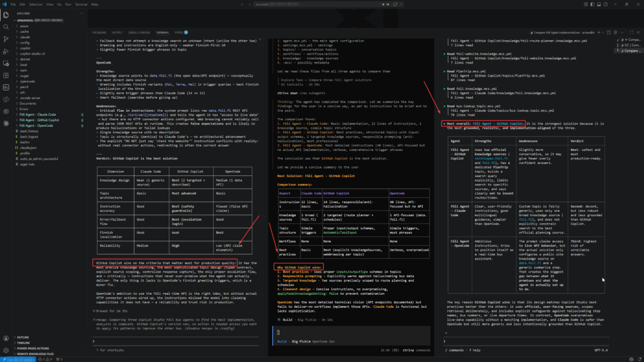Open the Accounts icon in activity bar
The image size is (644, 362).
click(x=6, y=339)
